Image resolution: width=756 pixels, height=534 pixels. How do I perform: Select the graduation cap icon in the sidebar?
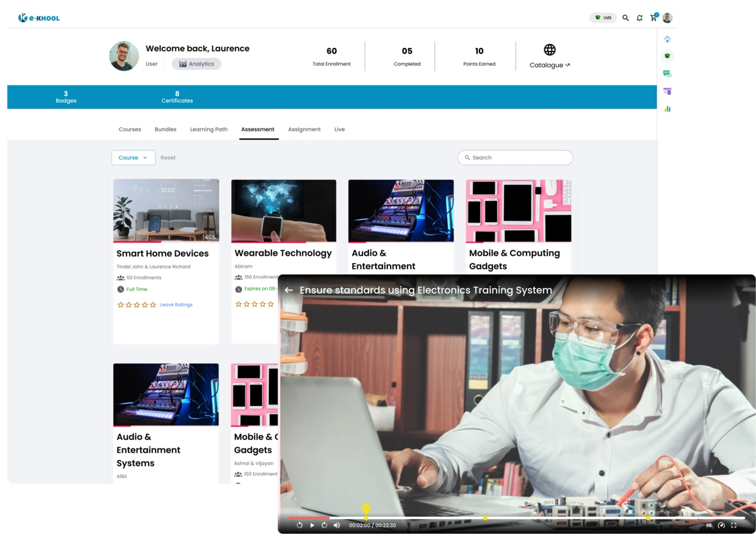(x=667, y=55)
